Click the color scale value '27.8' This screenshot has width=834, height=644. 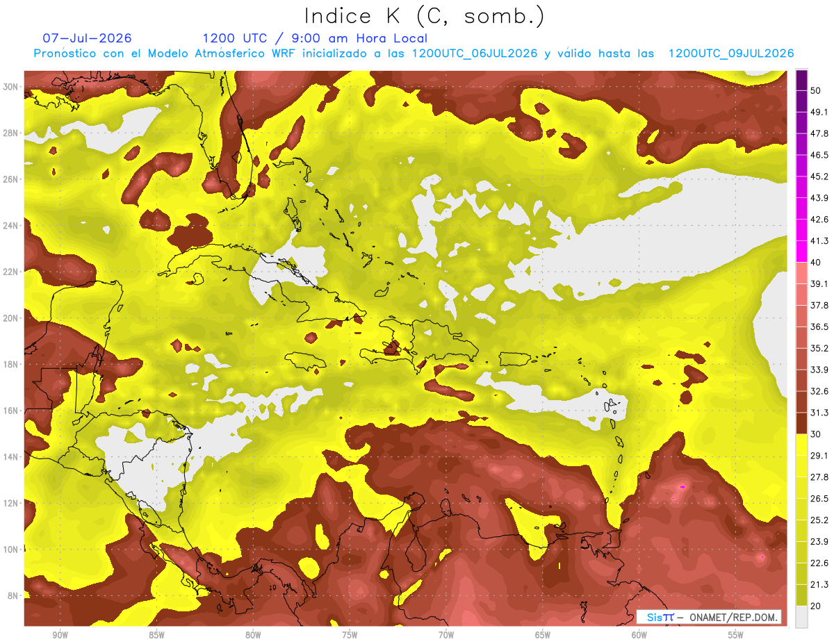click(819, 477)
